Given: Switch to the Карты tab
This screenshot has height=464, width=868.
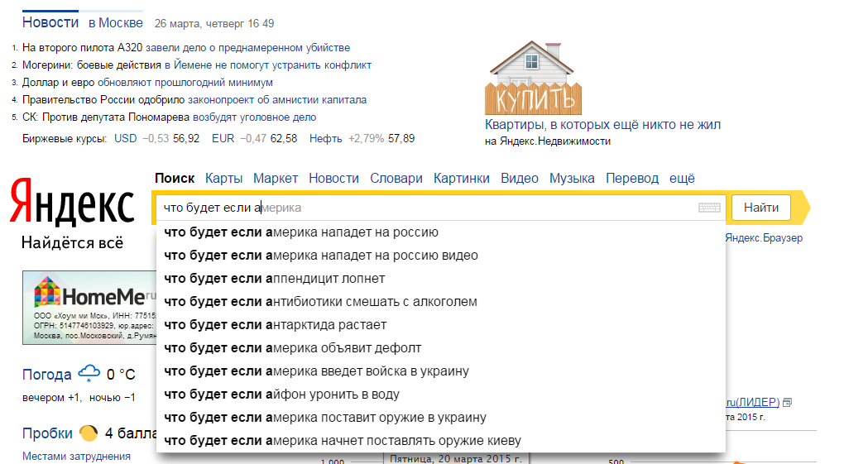Looking at the screenshot, I should point(223,178).
